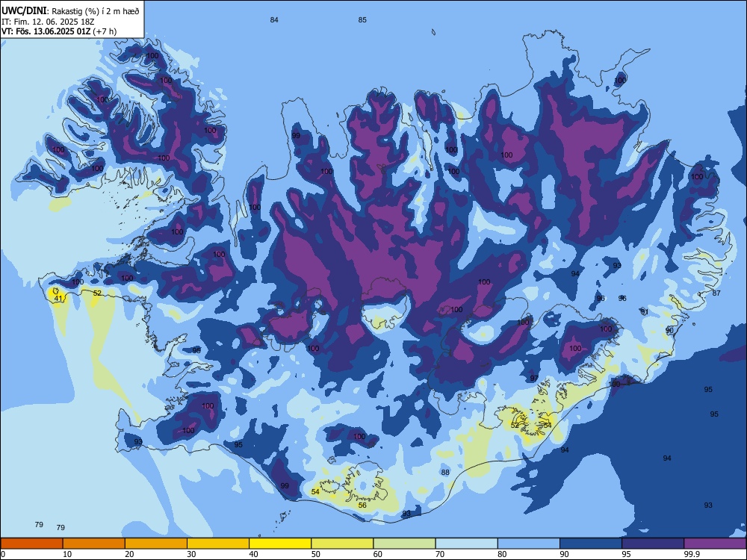747x560 pixels.
Task: Click the purple legend swatch above 99.9
Action: [715, 544]
